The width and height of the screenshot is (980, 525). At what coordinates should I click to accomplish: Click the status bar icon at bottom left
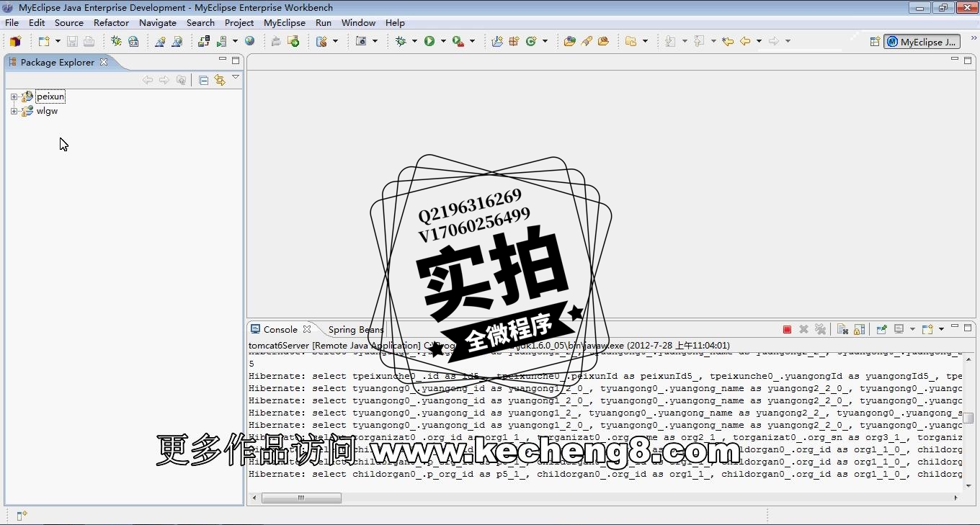22,515
